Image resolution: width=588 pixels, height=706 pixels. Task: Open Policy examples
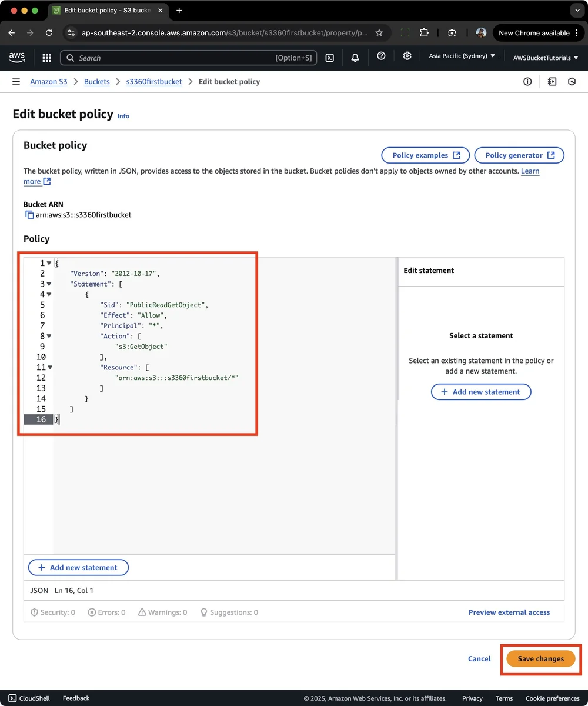click(x=426, y=155)
